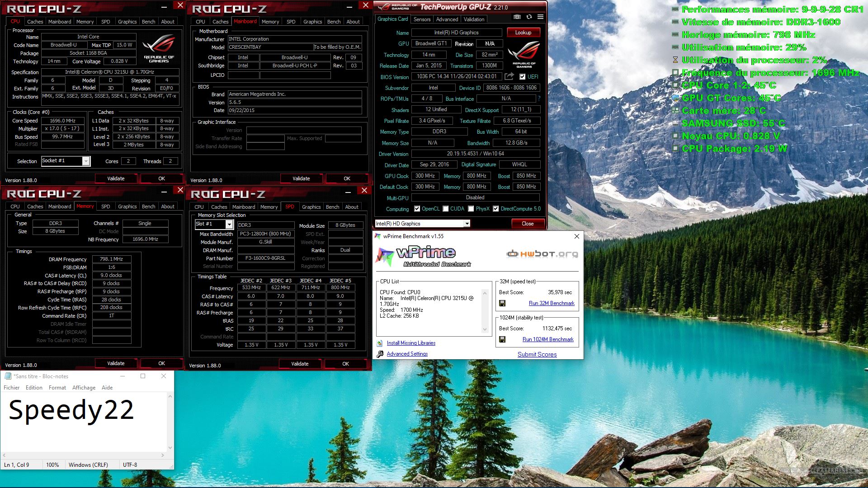
Task: Open the Validation tab in GPU-Z
Action: pos(474,19)
